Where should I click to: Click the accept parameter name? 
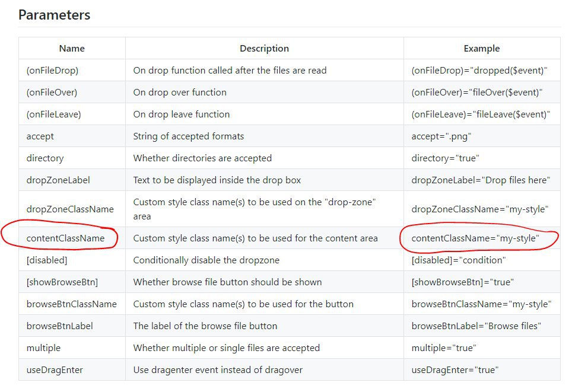(x=40, y=136)
